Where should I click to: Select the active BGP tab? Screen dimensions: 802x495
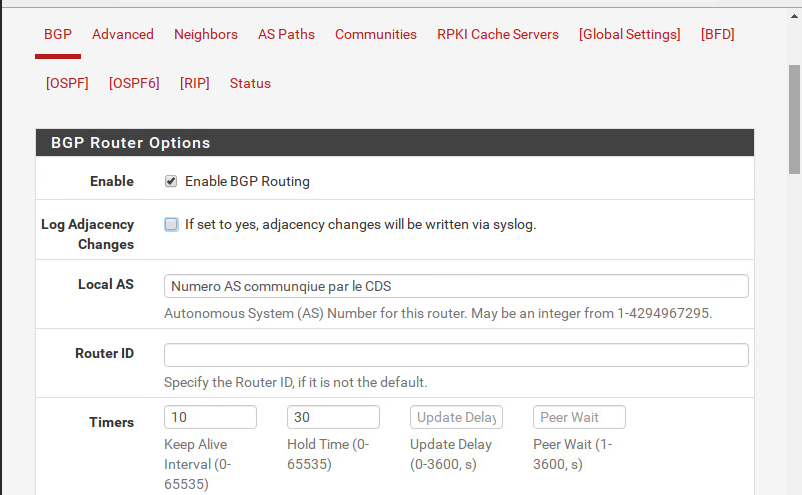point(58,34)
